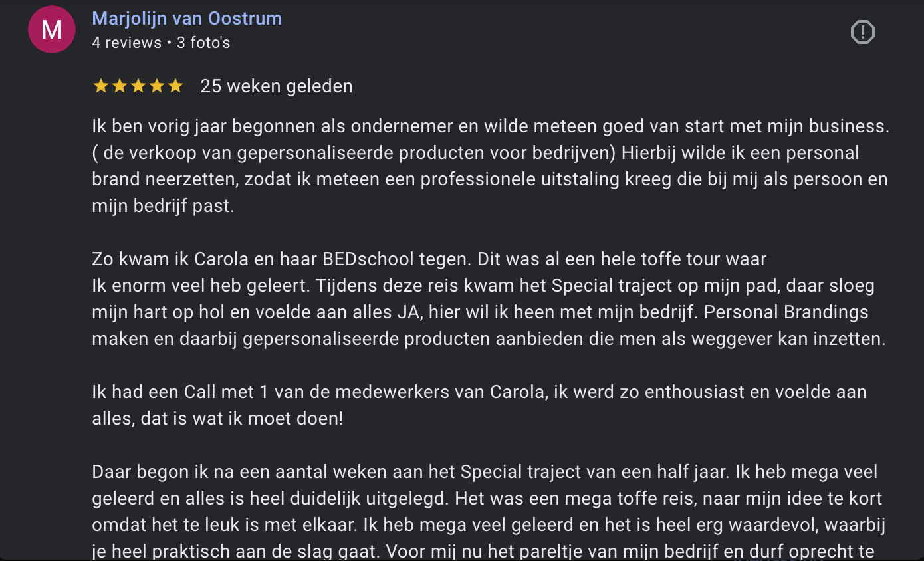Screen dimensions: 924x561
Task: Click the third star in the rating
Action: pos(138,86)
